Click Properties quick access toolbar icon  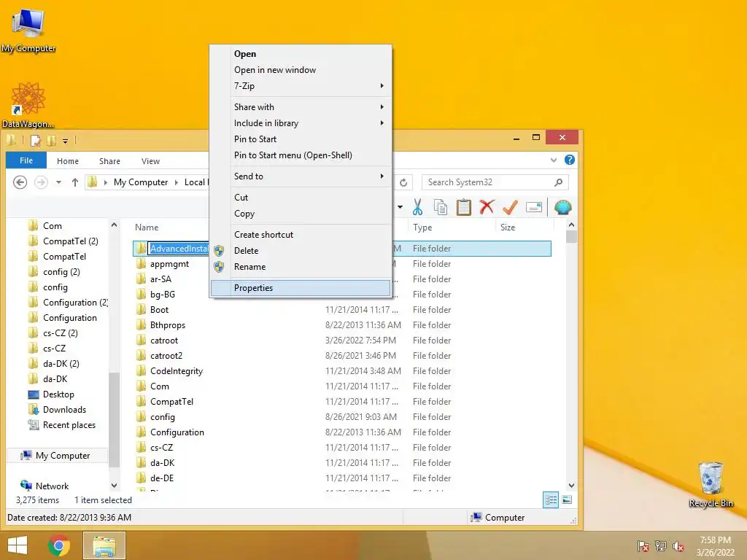click(35, 141)
